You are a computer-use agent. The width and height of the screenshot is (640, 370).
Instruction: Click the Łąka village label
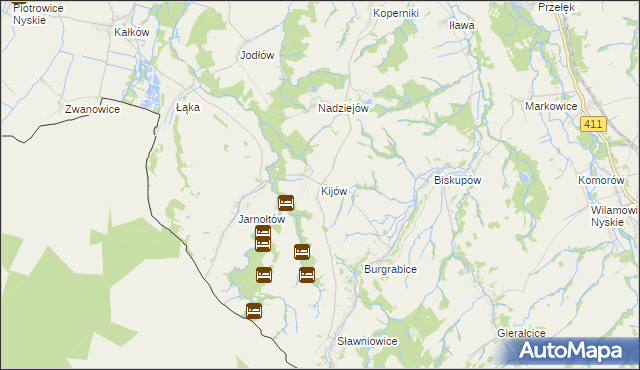188,107
